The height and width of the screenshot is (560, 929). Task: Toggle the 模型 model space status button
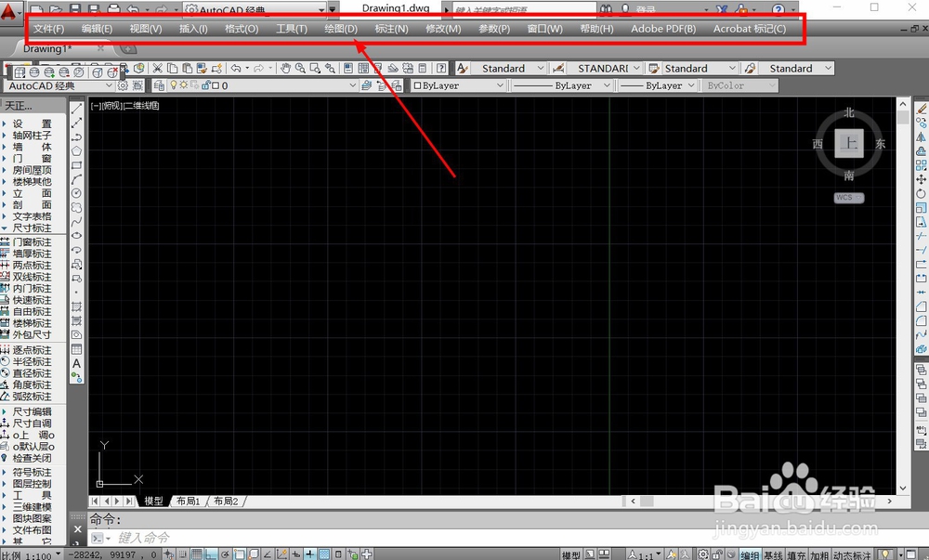coord(571,554)
